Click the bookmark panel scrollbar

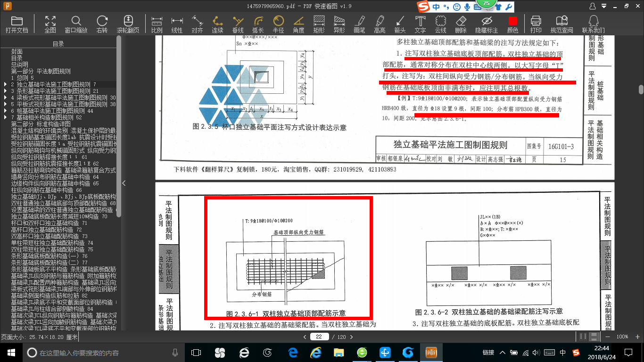click(119, 127)
